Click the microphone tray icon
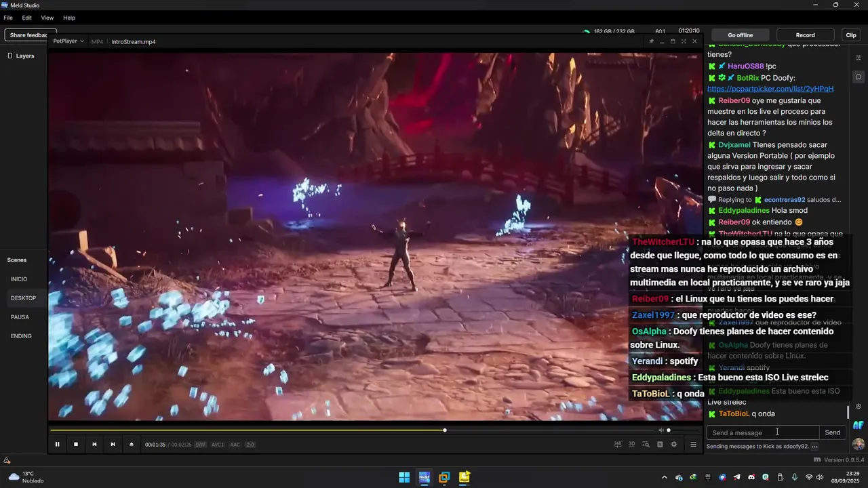868x488 pixels. (794, 477)
